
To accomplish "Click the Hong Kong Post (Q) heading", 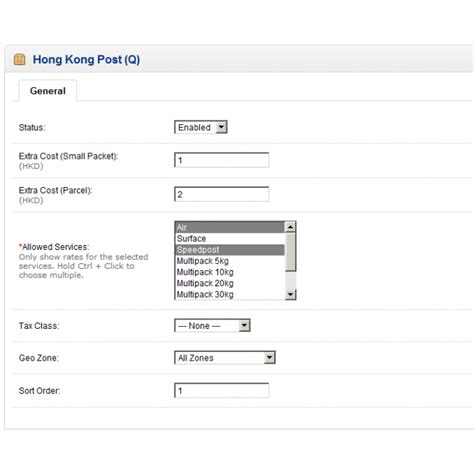I will [x=86, y=60].
